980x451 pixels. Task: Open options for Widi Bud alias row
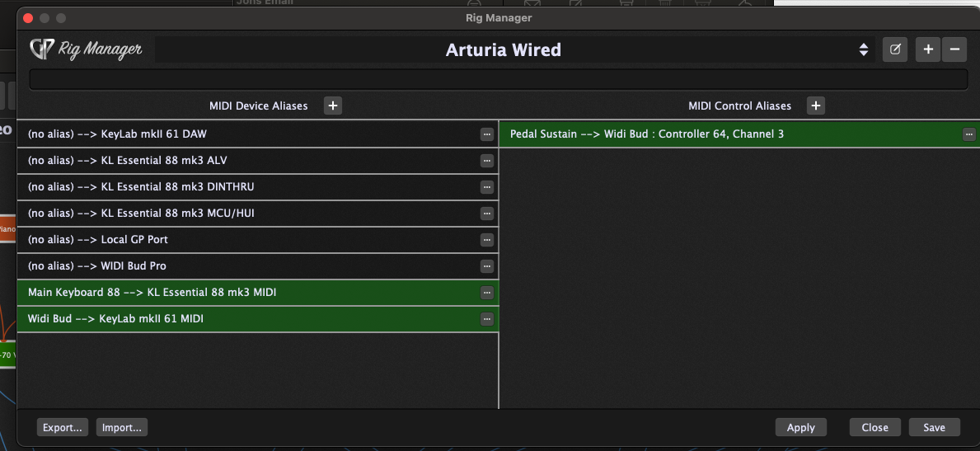pyautogui.click(x=487, y=319)
